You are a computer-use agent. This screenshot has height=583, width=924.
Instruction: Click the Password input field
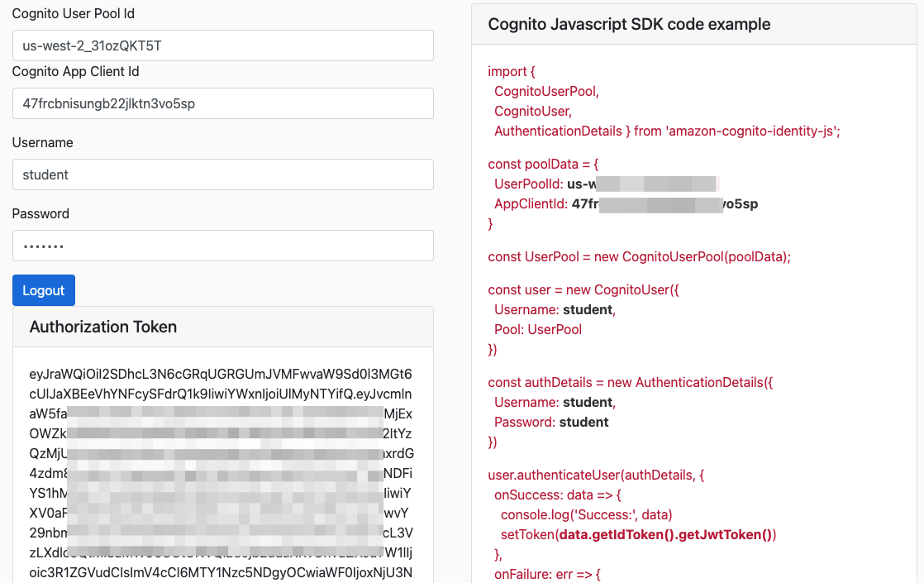(223, 246)
